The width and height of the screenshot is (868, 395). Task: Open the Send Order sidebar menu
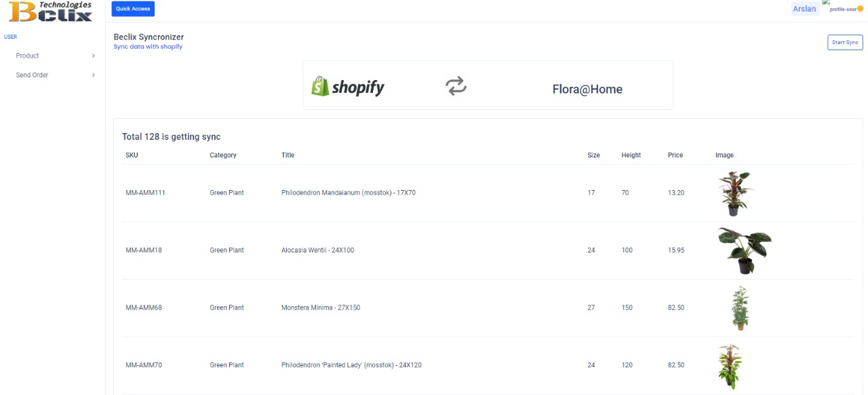tap(33, 75)
